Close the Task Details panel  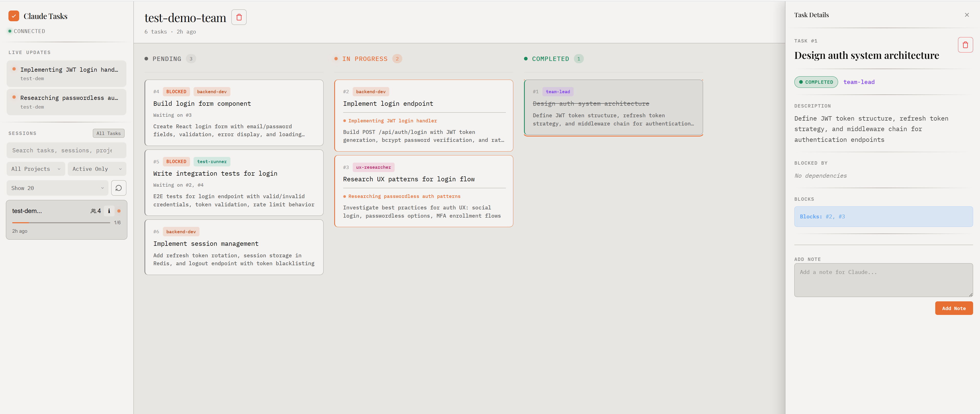(967, 15)
